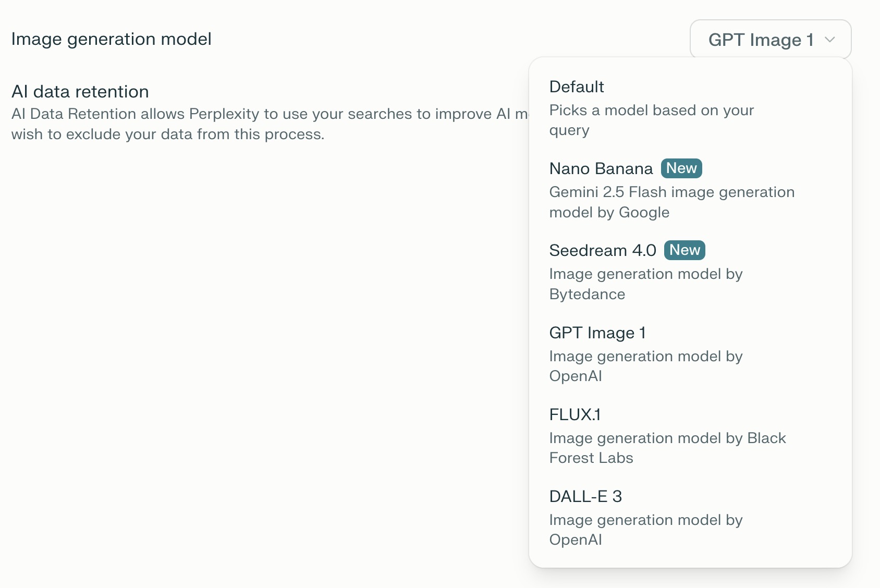Click the OpenAI description under DALL-E 3
The image size is (880, 588).
[645, 530]
